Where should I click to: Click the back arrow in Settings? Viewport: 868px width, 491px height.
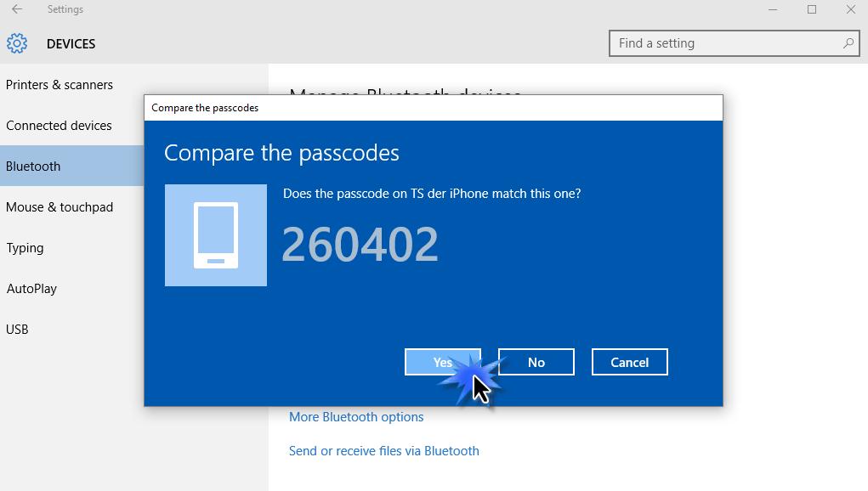[x=17, y=8]
